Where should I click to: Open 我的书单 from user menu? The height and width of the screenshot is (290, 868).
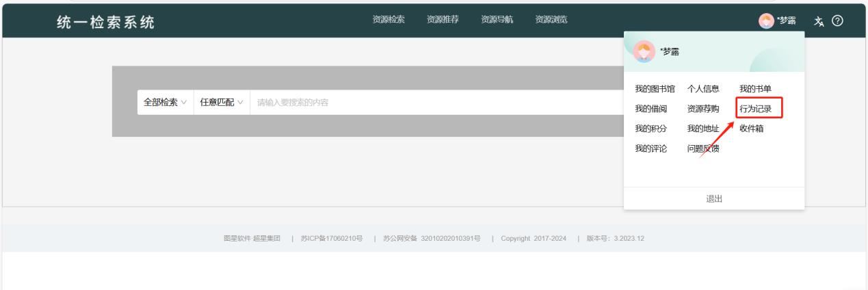tap(755, 89)
